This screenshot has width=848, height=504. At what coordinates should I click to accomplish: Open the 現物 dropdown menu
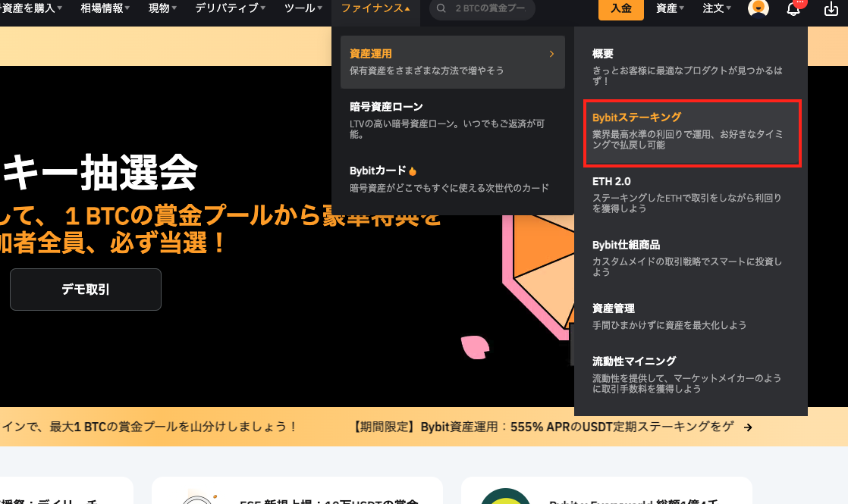(162, 8)
